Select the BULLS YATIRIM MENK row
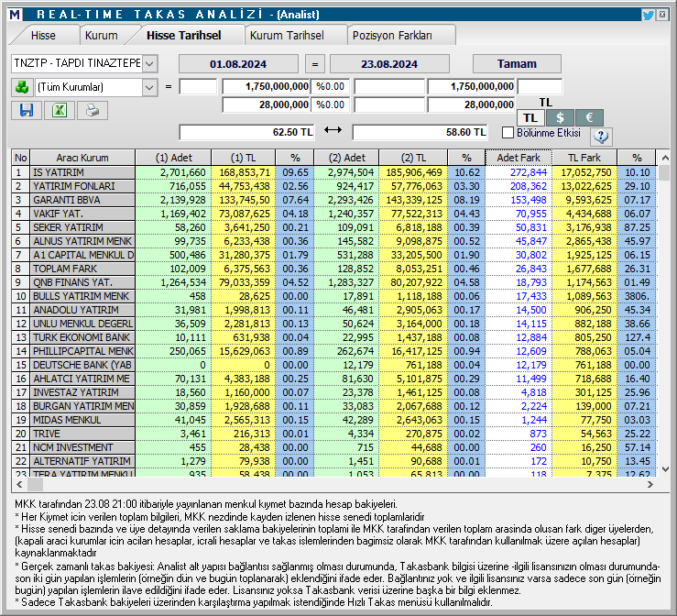 click(333, 296)
